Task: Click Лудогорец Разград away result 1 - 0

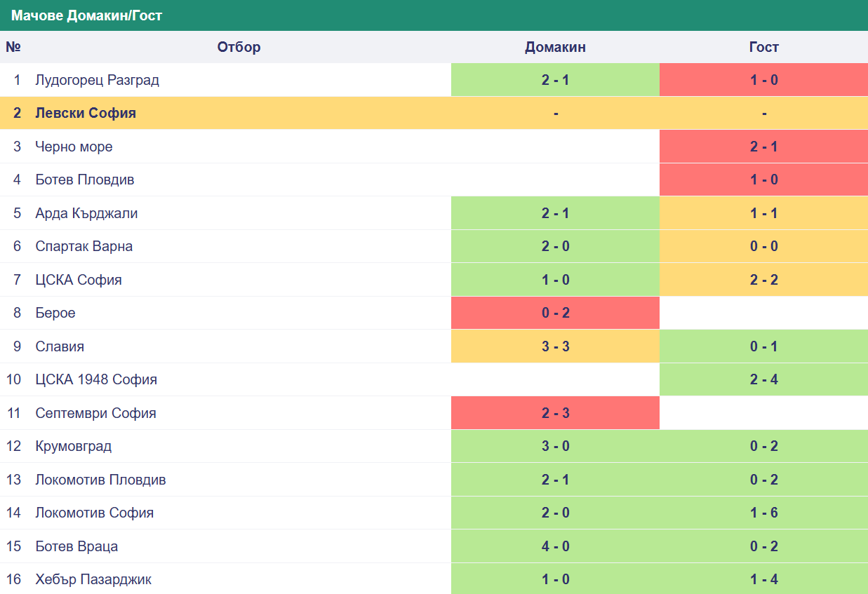Action: pos(763,80)
